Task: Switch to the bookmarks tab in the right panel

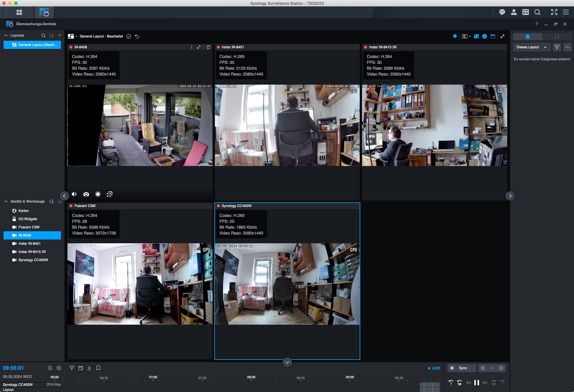Action: click(x=557, y=36)
